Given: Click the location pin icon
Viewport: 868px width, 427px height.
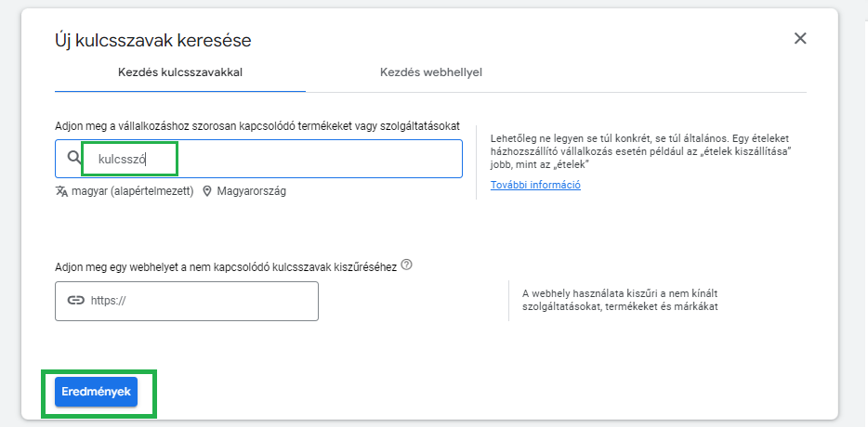Looking at the screenshot, I should (206, 191).
